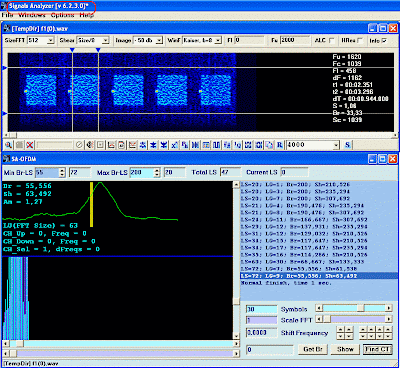Click the Symbols slider thumb
Viewport: 400px width, 368px height.
click(x=361, y=308)
